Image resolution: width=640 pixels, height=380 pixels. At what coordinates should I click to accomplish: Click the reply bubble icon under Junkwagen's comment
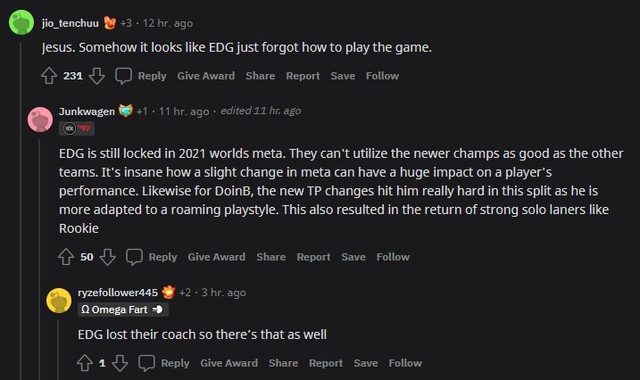point(134,257)
